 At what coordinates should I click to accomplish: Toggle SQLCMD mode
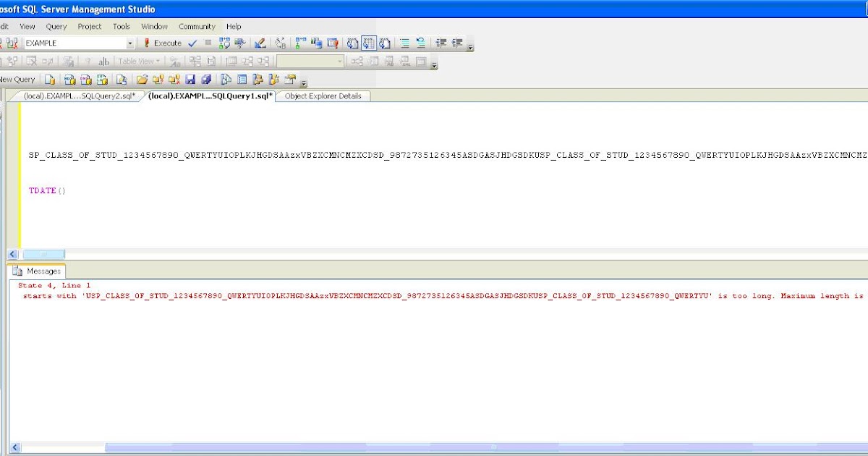333,43
